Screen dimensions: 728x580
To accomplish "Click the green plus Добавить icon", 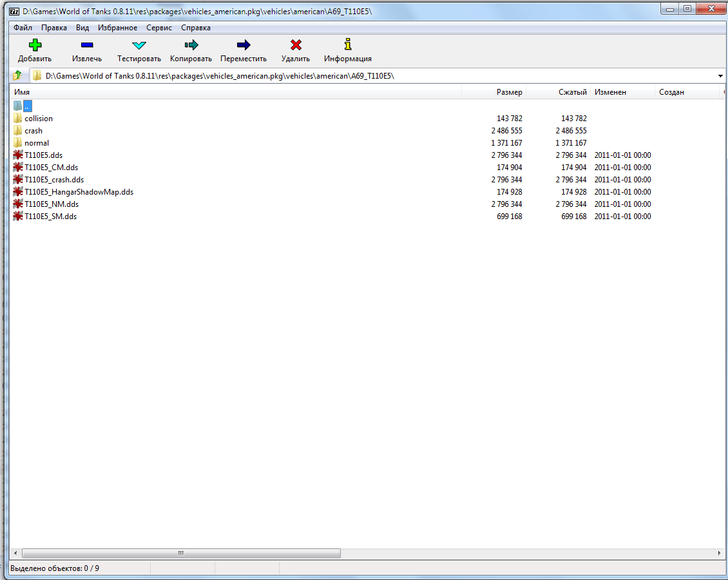I will point(35,45).
